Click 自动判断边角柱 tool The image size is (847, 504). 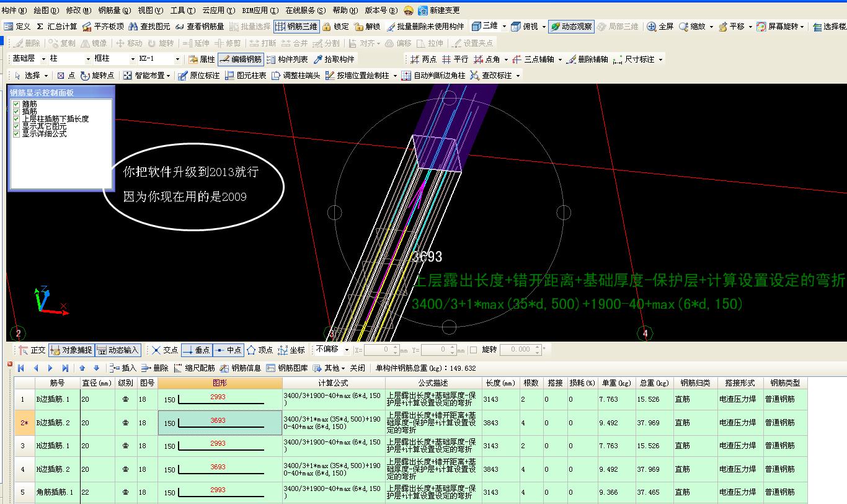pos(433,76)
